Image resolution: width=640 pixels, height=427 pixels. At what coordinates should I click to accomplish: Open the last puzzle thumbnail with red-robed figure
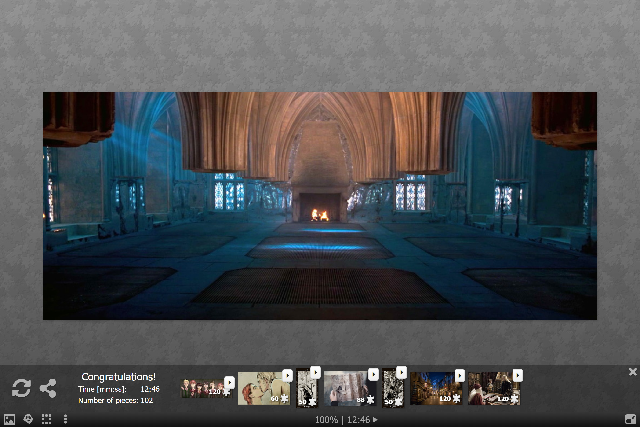(494, 388)
